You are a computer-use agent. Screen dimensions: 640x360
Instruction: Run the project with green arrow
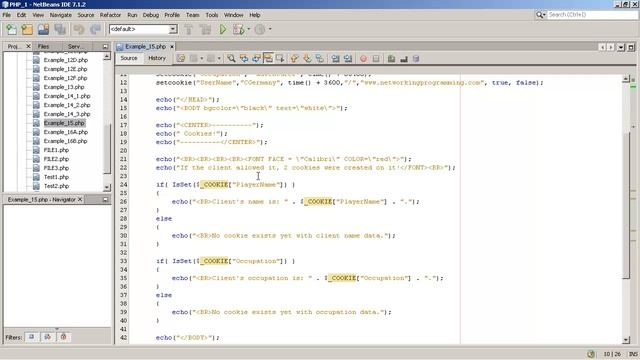pyautogui.click(x=222, y=29)
